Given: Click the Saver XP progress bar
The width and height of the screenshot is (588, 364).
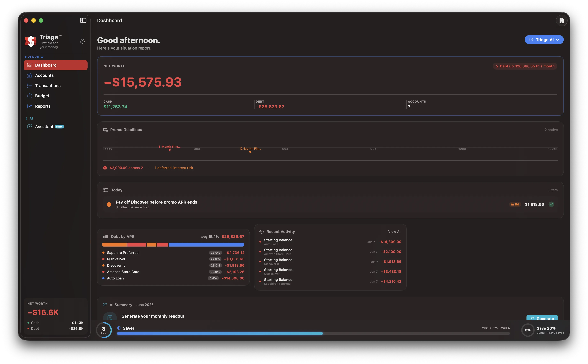Looking at the screenshot, I should point(313,333).
